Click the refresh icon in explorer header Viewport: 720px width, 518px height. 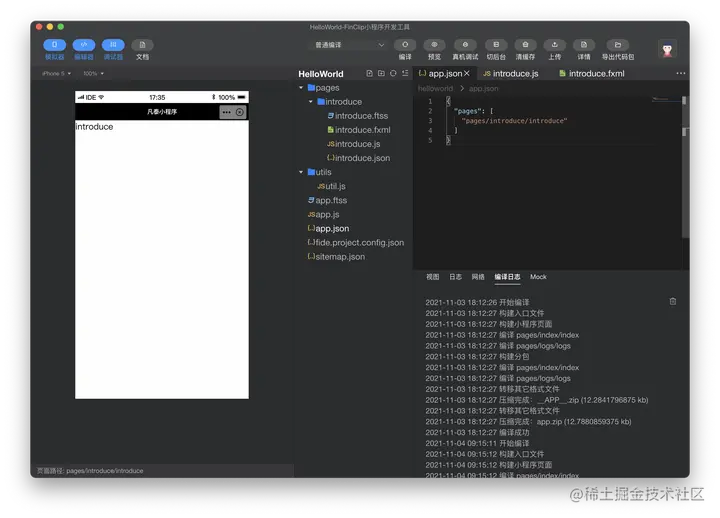point(393,73)
